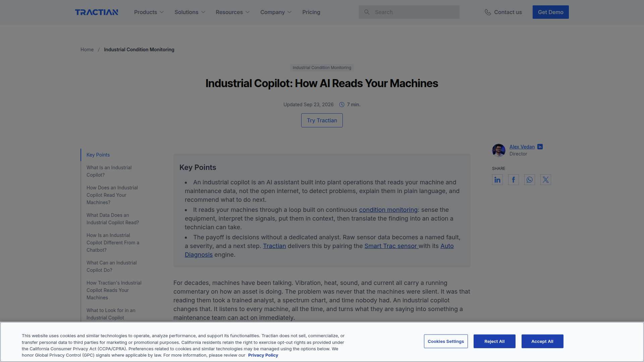Jump to Copilot Different From a Chatbot section
This screenshot has width=644, height=362.
(x=113, y=243)
